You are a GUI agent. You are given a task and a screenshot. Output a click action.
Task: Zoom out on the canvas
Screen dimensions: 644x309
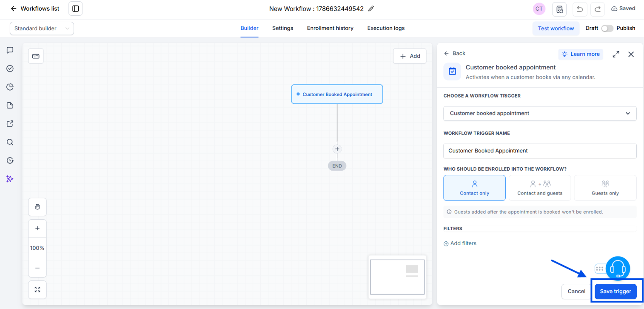(x=37, y=268)
